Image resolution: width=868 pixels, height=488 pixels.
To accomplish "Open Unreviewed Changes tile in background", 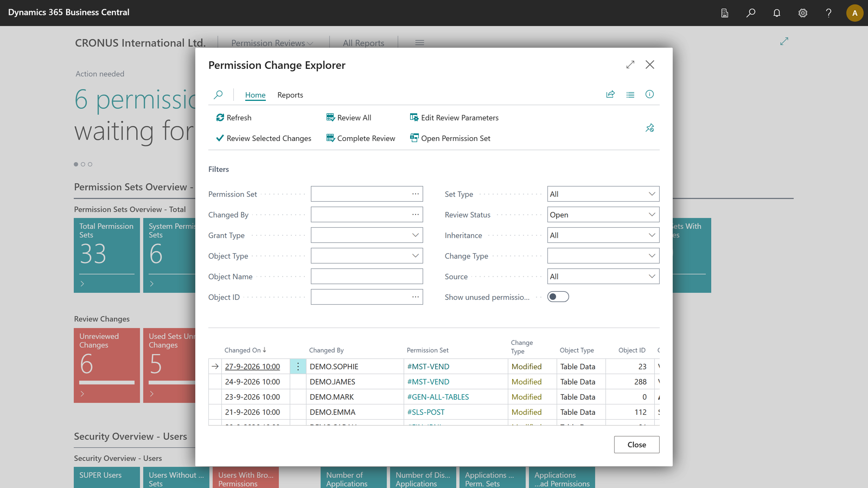I will point(107,365).
